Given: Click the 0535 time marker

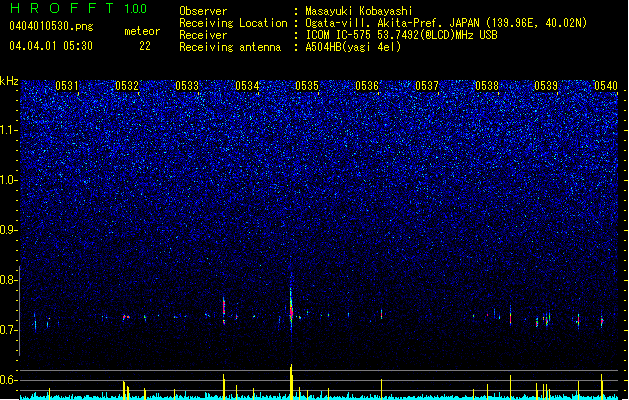Looking at the screenshot, I should pyautogui.click(x=307, y=85).
